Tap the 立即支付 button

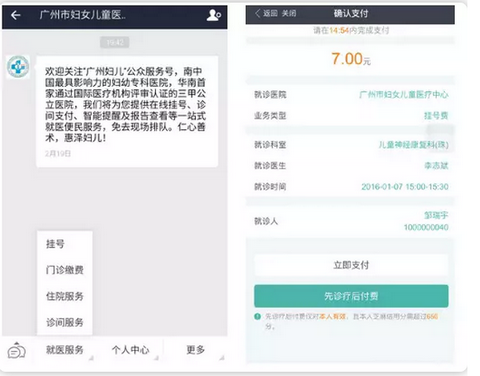click(x=351, y=265)
